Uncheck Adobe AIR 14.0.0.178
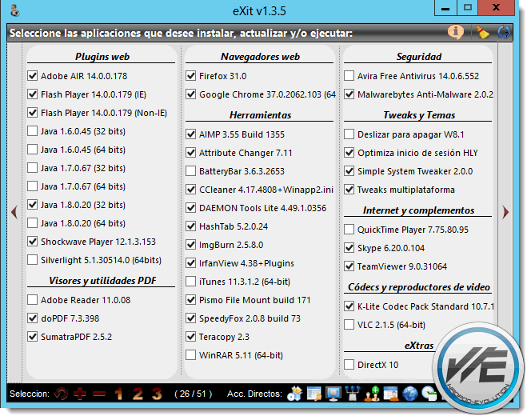 point(33,75)
